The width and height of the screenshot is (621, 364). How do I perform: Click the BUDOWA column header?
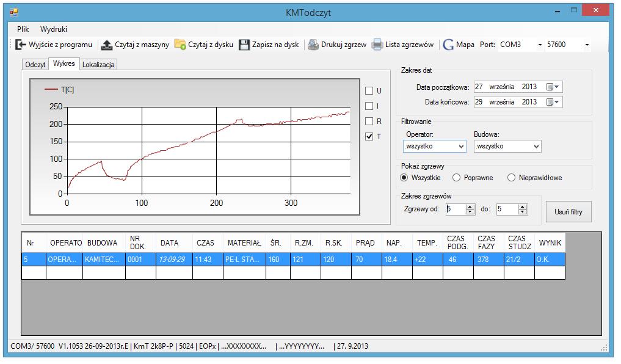pos(104,243)
